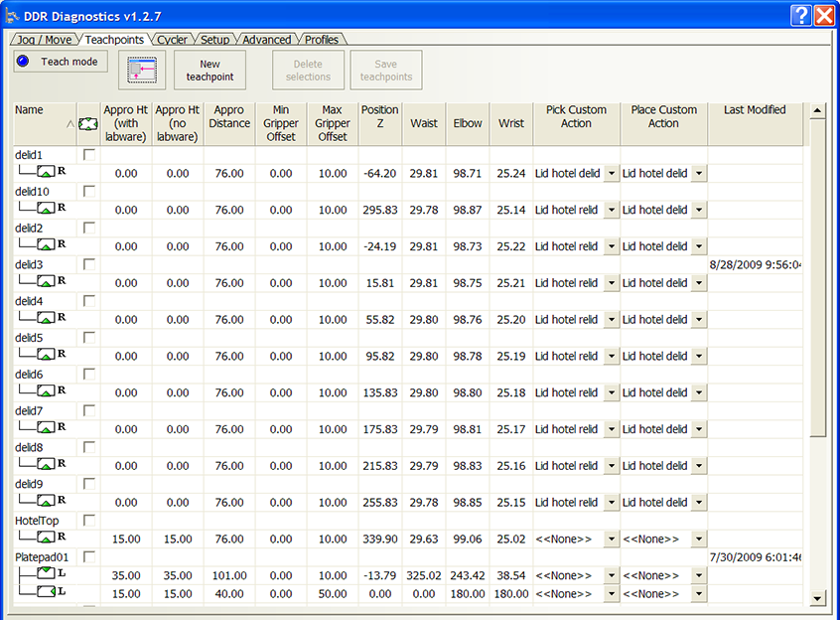Enable the Platepad01 checkbox
Screen dimensions: 840x620
[x=89, y=557]
